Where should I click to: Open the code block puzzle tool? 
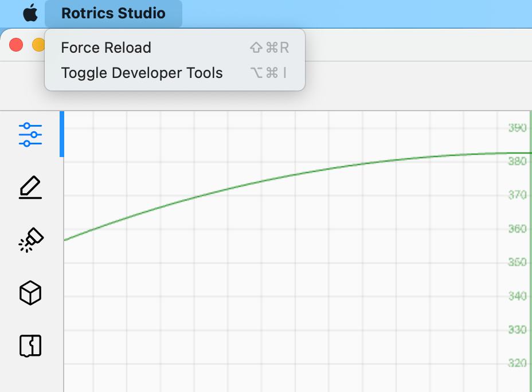[30, 346]
